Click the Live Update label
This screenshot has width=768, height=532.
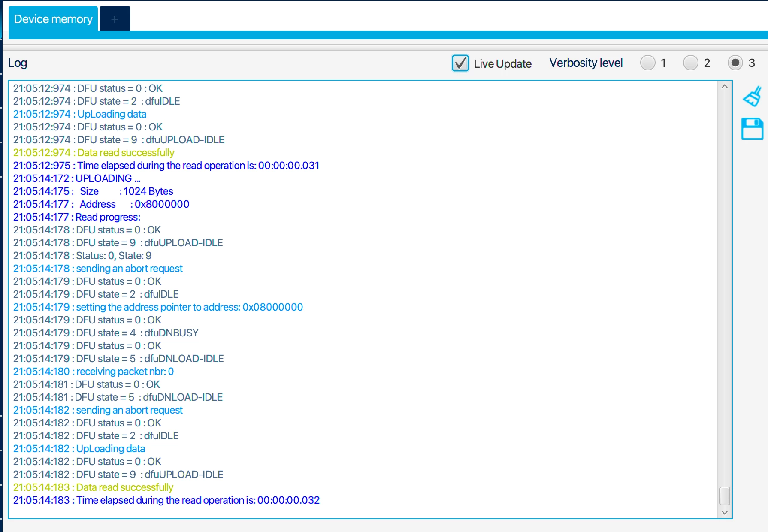click(502, 64)
